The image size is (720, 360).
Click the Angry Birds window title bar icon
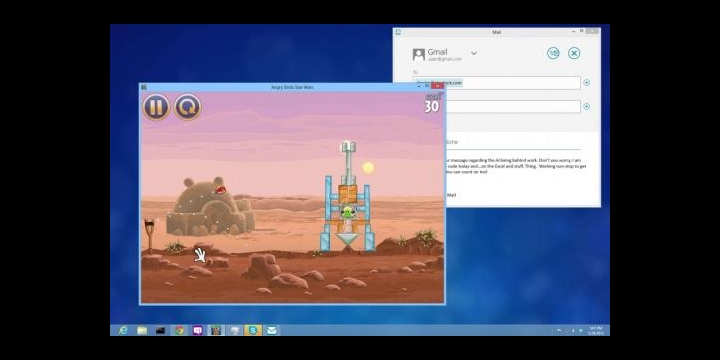click(144, 87)
